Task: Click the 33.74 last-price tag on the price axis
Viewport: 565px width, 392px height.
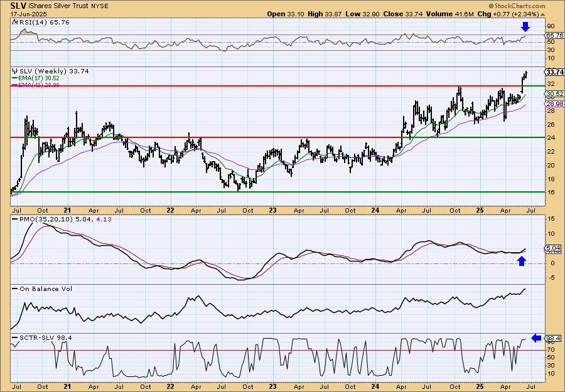Action: pos(555,72)
